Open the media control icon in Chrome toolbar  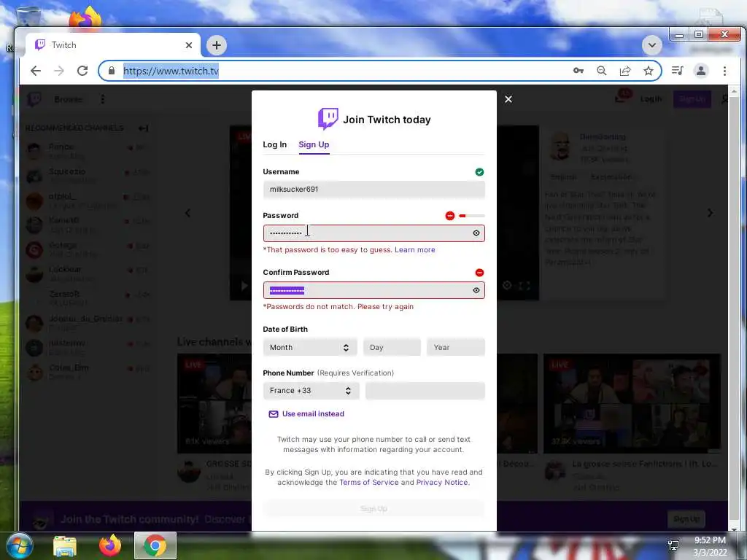point(677,71)
